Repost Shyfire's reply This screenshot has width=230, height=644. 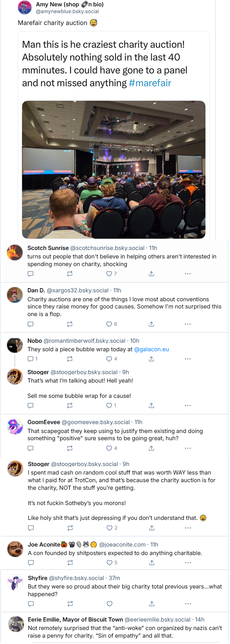(x=70, y=604)
